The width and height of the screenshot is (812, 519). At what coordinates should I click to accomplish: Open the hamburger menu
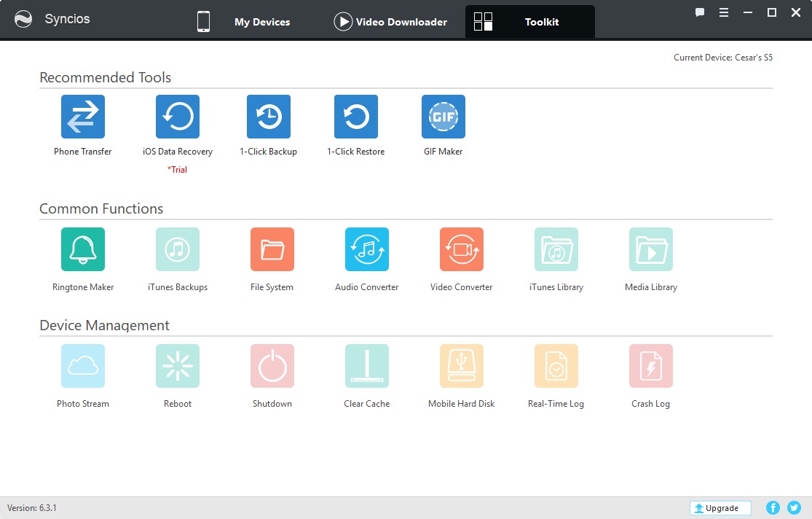724,12
